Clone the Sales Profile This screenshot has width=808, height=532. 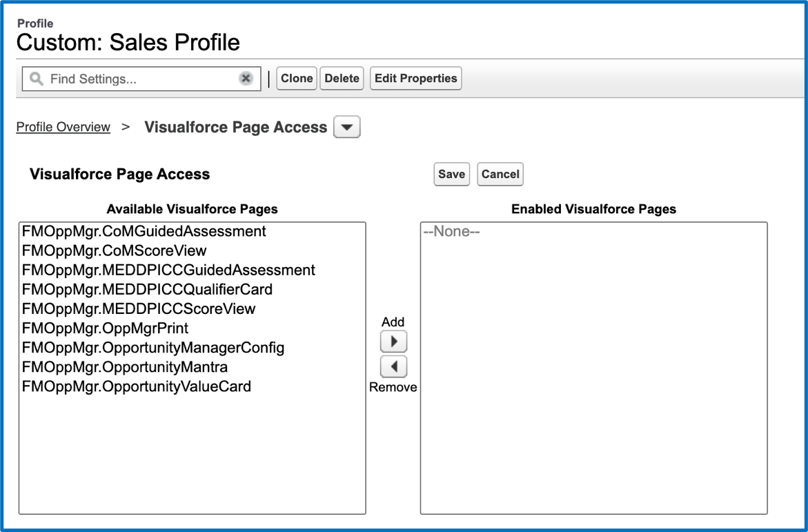[297, 79]
